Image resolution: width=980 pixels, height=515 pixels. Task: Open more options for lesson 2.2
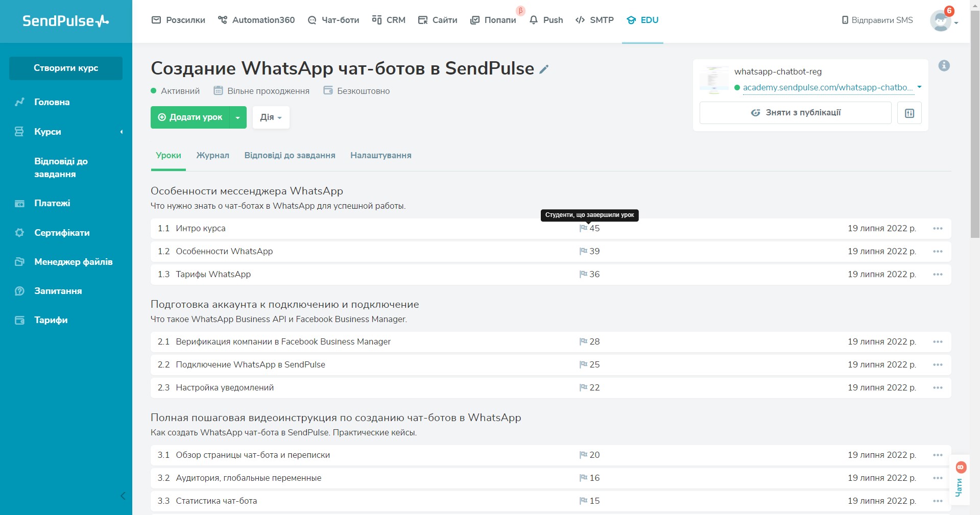pos(938,365)
